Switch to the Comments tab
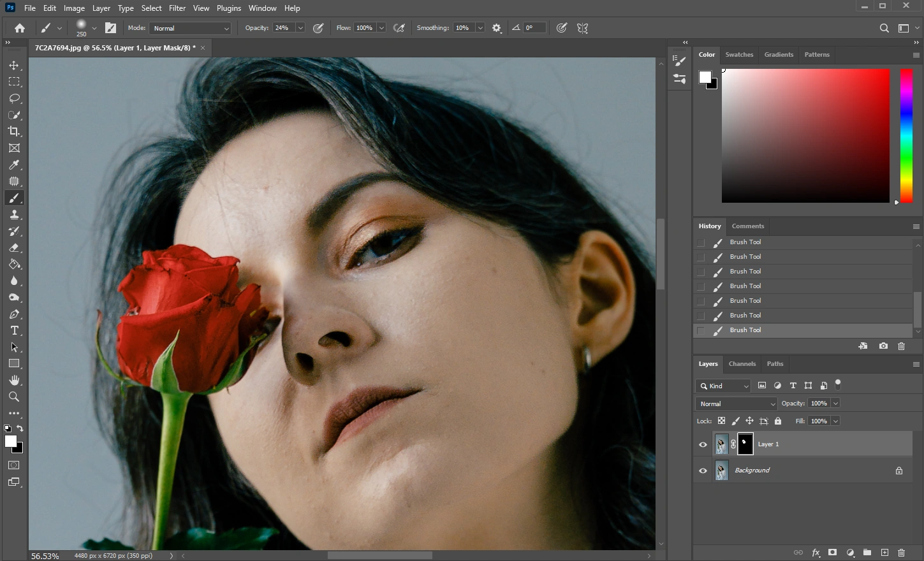 click(748, 226)
